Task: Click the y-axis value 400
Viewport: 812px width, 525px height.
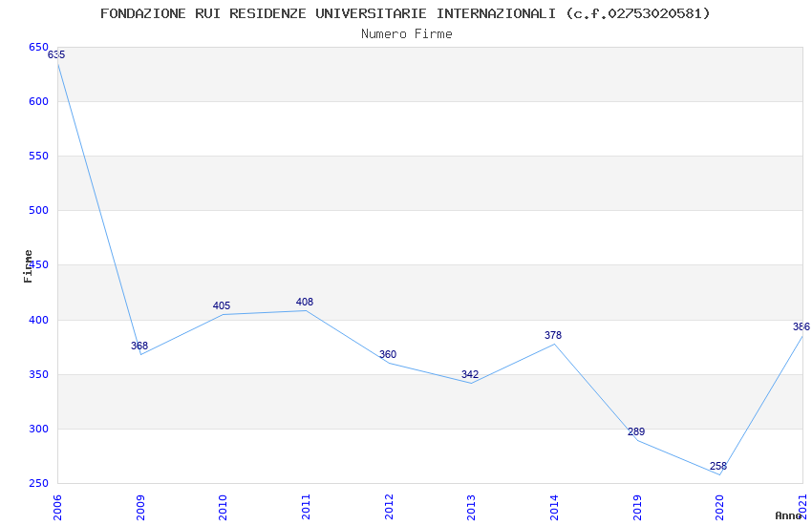Action: [x=39, y=320]
